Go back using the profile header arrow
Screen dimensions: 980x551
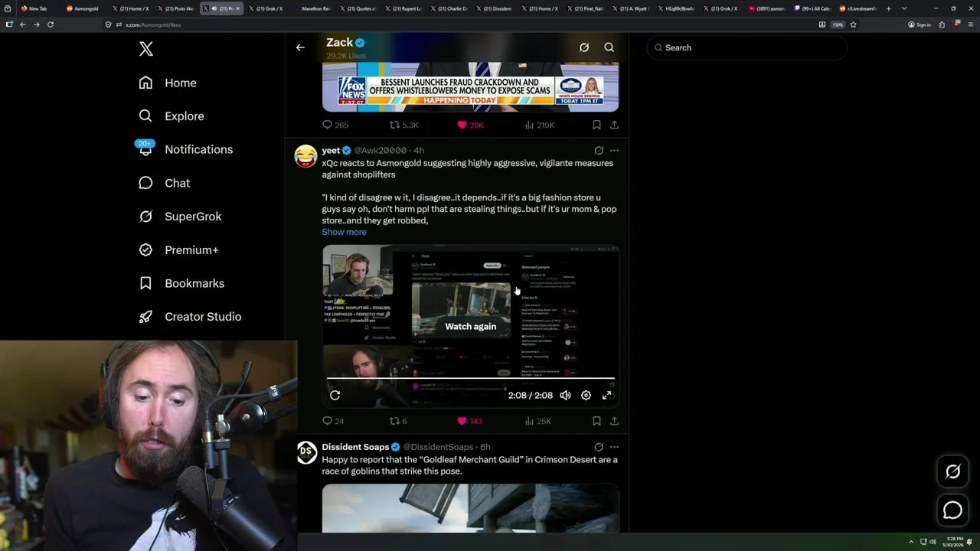(x=300, y=47)
